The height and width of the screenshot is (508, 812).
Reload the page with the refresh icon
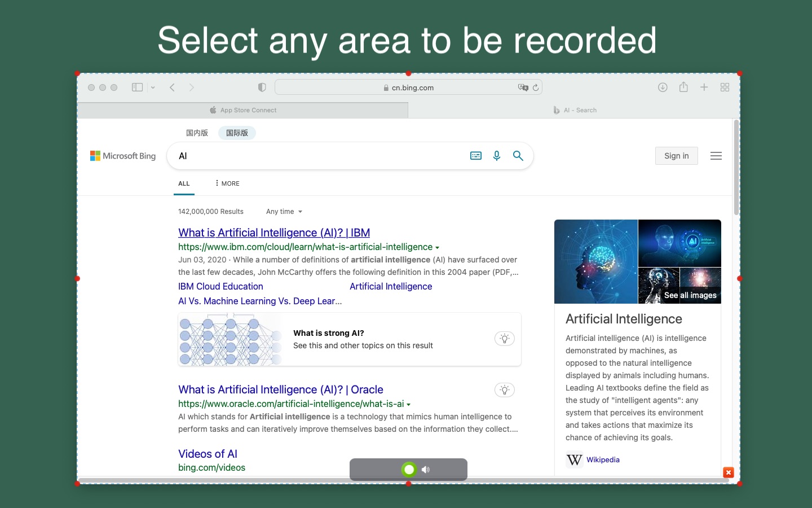pyautogui.click(x=536, y=87)
